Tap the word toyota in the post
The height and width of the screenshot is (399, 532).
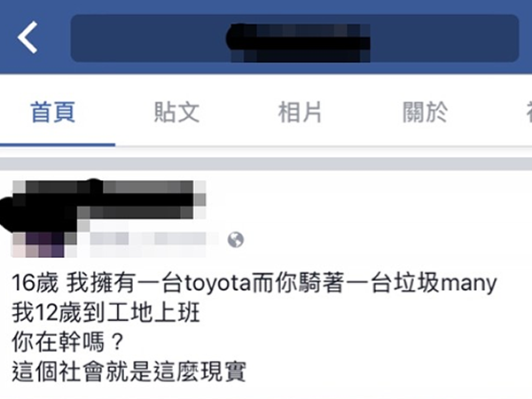coord(217,283)
